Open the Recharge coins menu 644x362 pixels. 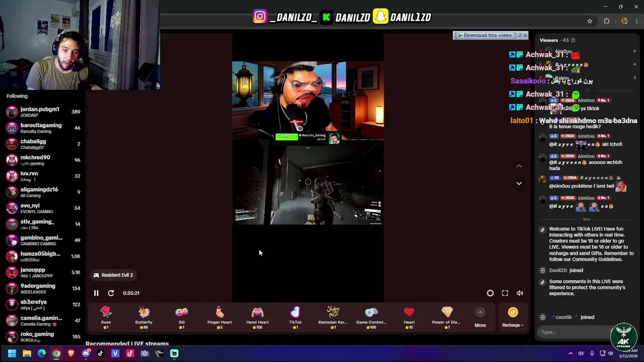513,318
